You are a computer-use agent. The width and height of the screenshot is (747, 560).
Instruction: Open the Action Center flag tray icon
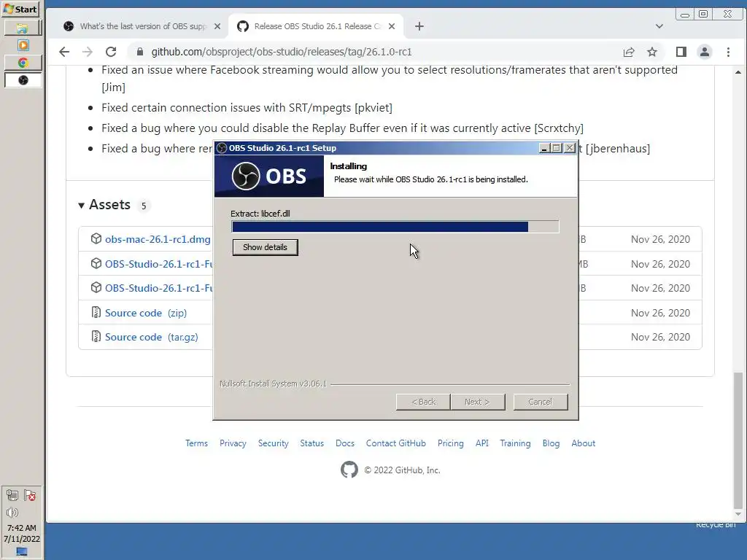(30, 495)
